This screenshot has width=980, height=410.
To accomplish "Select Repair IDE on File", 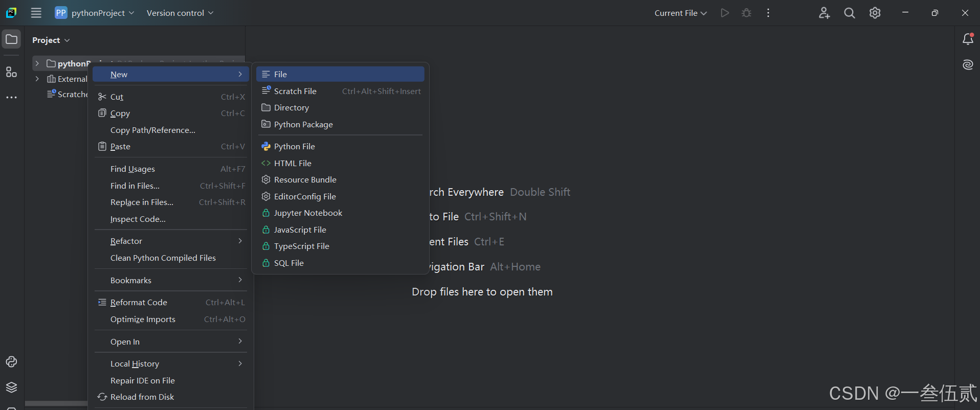I will click(171, 380).
